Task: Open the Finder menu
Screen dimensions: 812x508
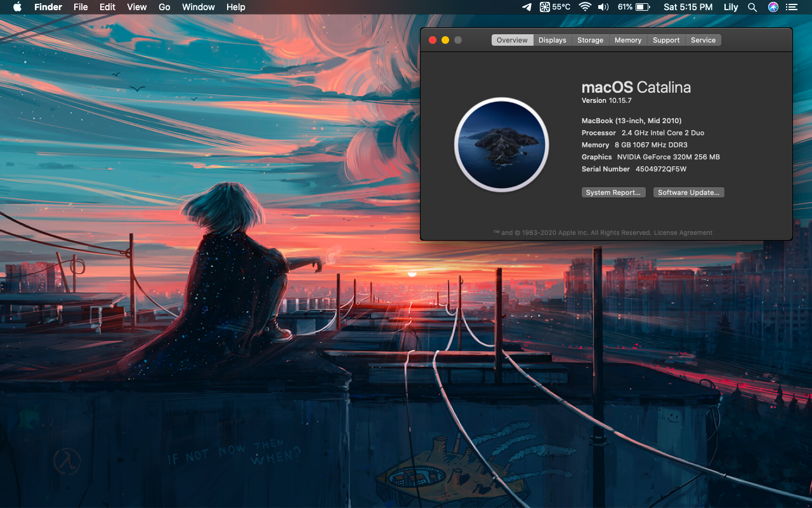Action: click(48, 7)
